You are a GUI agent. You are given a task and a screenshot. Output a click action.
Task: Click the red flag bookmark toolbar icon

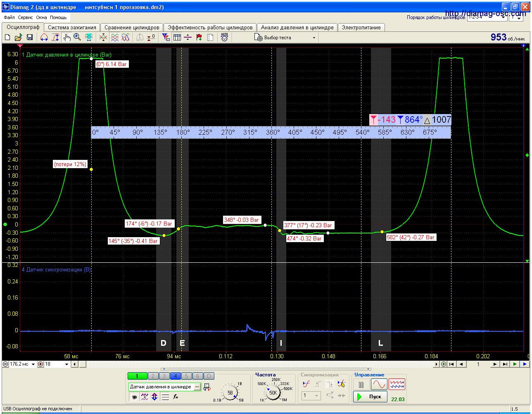coord(199,38)
